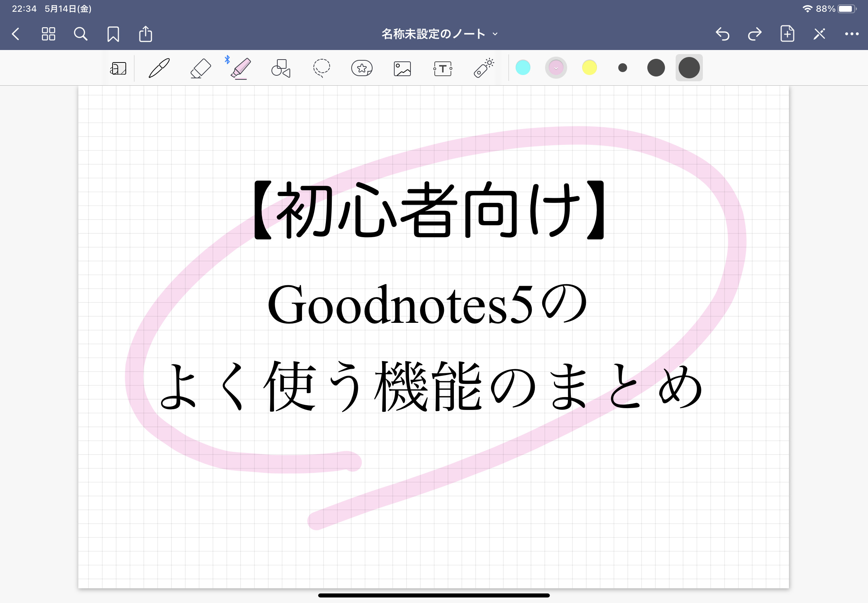868x603 pixels.
Task: Select the Laser pointer tool
Action: (x=484, y=68)
